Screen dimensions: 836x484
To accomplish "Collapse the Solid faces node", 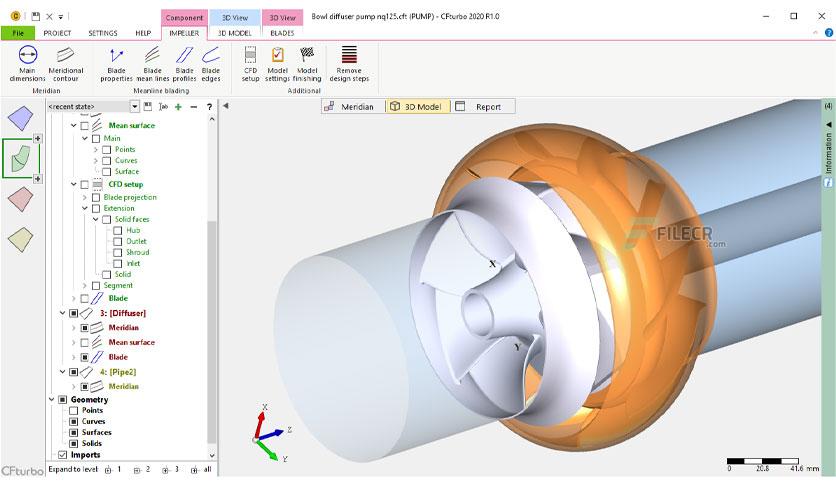I will tap(95, 219).
